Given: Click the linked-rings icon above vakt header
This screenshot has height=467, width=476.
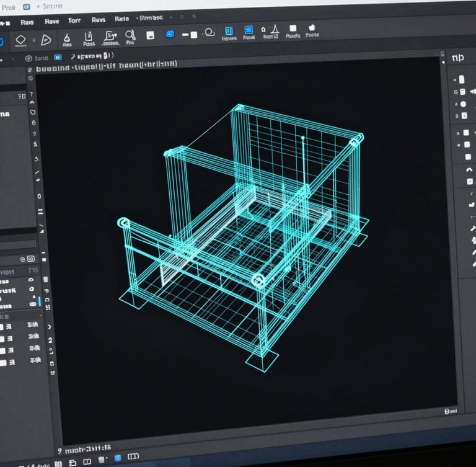Looking at the screenshot, I should (x=31, y=259).
